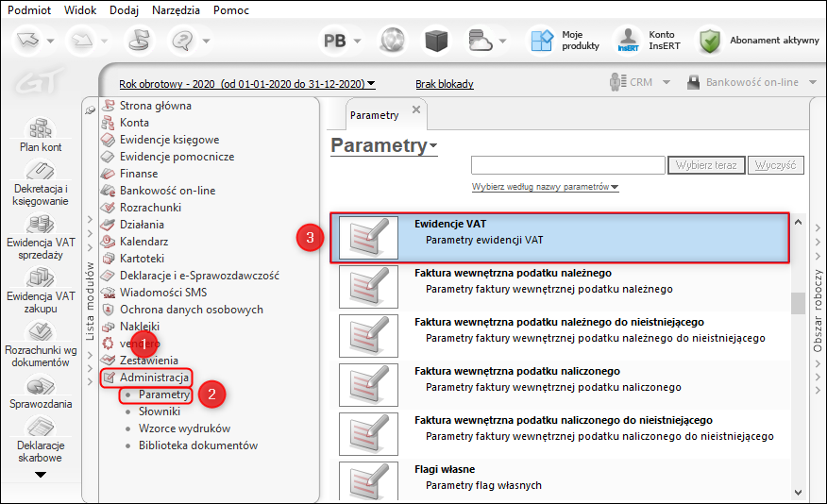827x504 pixels.
Task: Select Flagi własne parameter row
Action: click(560, 480)
